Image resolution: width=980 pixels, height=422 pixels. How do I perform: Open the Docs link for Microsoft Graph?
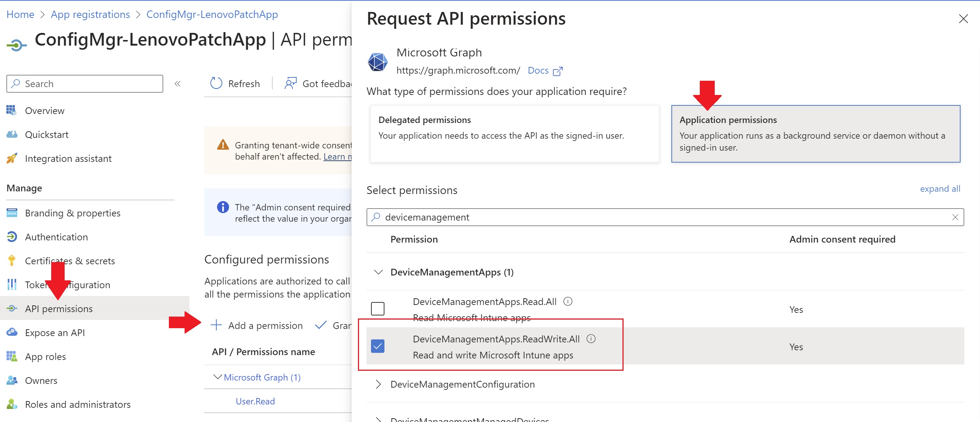click(x=538, y=71)
